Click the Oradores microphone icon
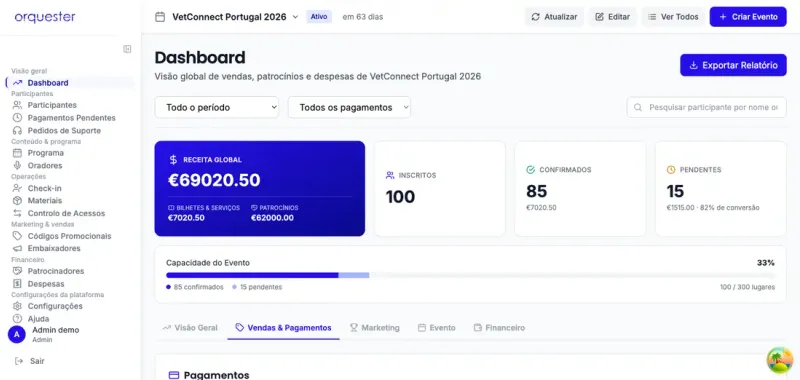 point(17,166)
